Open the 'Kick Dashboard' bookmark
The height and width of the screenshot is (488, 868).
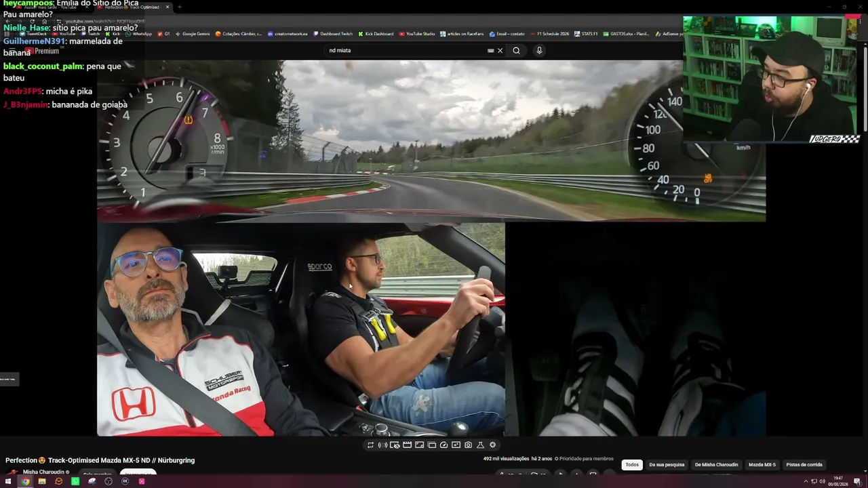pos(376,33)
